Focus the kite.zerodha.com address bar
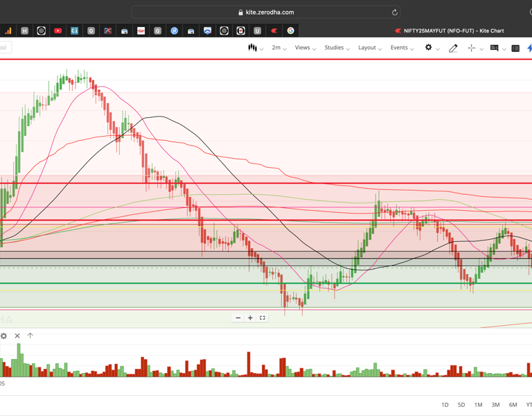The image size is (532, 416). tap(266, 12)
